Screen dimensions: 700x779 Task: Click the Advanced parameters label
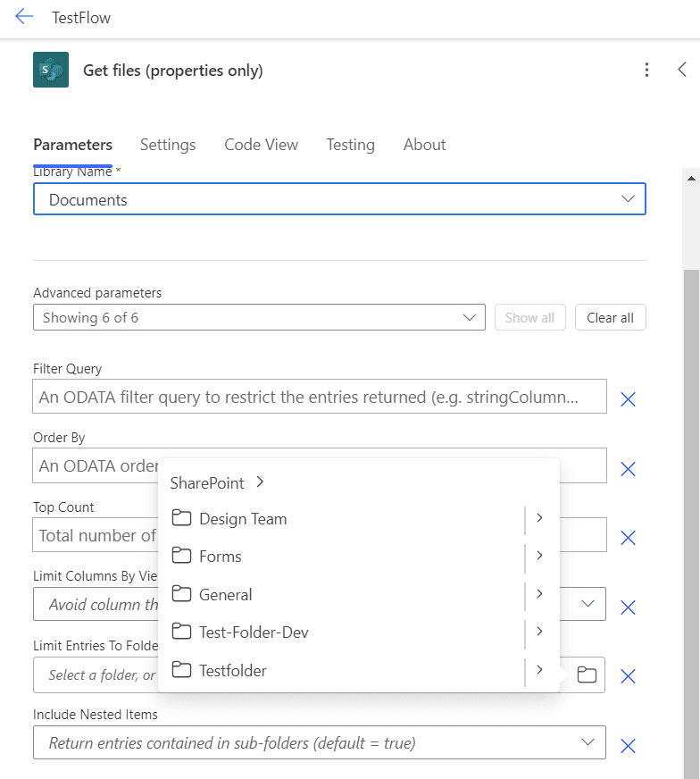click(x=97, y=293)
